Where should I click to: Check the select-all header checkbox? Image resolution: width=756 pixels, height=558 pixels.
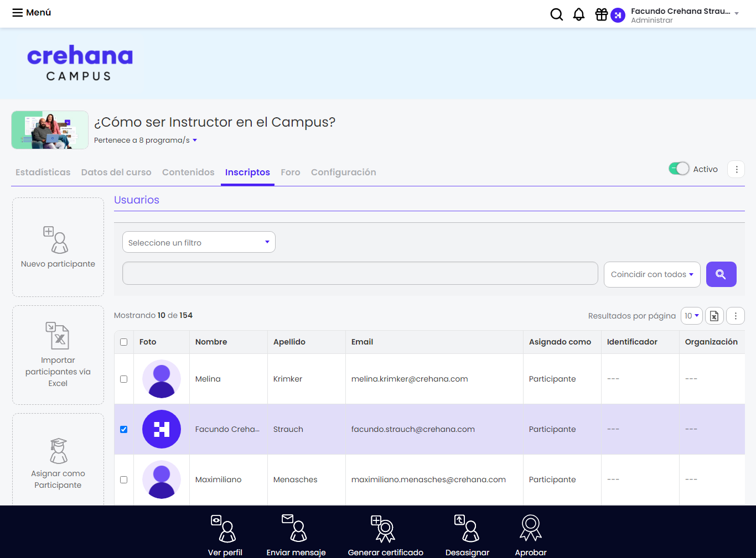coord(124,342)
